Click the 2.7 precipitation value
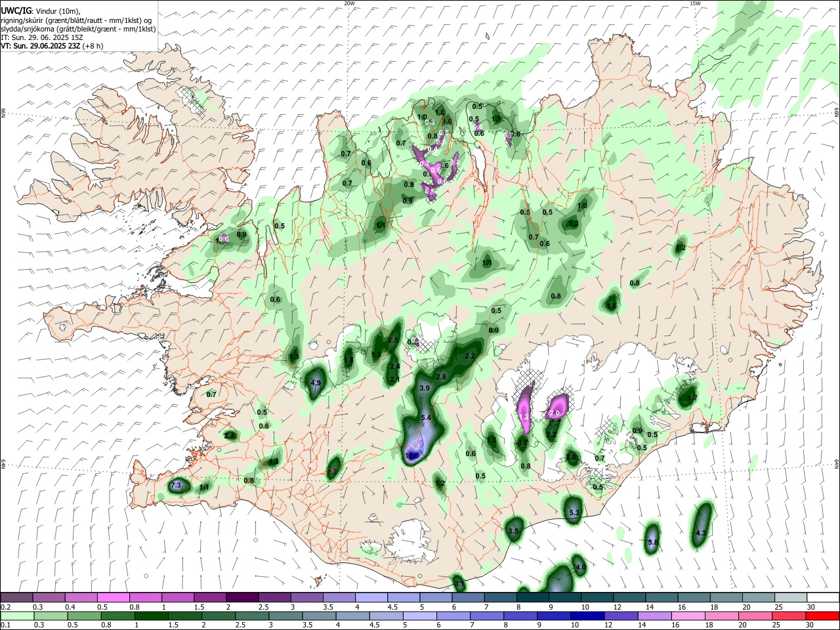This screenshot has height=630, width=840. click(332, 471)
